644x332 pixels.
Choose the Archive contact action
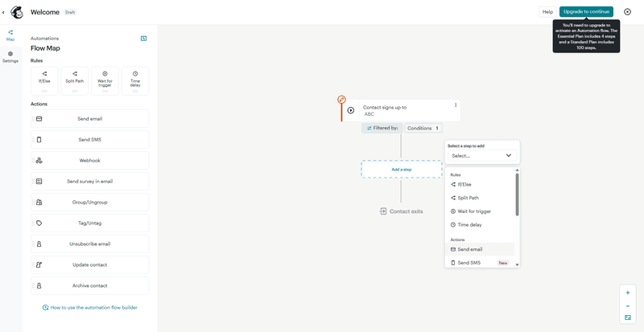tap(90, 285)
